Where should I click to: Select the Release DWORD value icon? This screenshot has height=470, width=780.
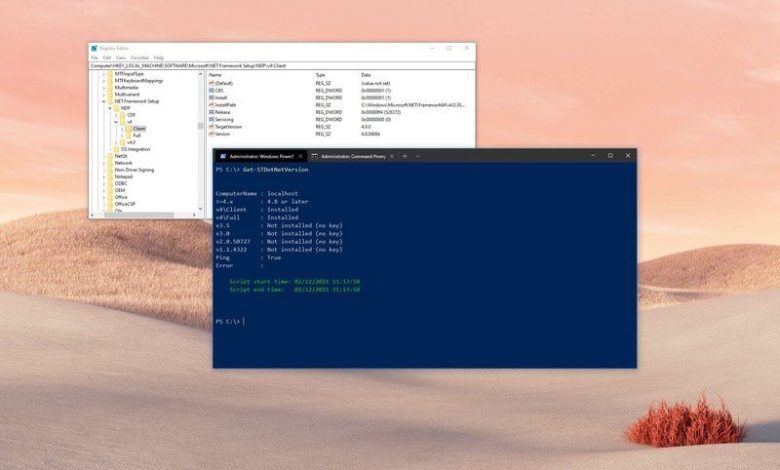pos(211,112)
